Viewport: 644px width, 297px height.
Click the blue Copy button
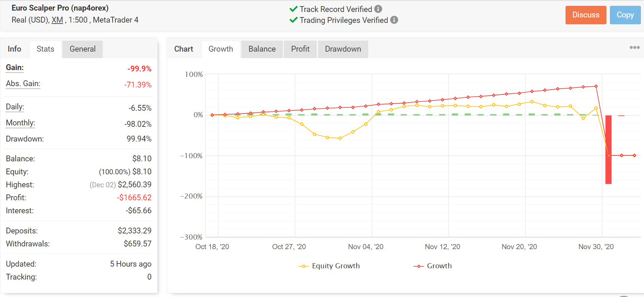[625, 15]
